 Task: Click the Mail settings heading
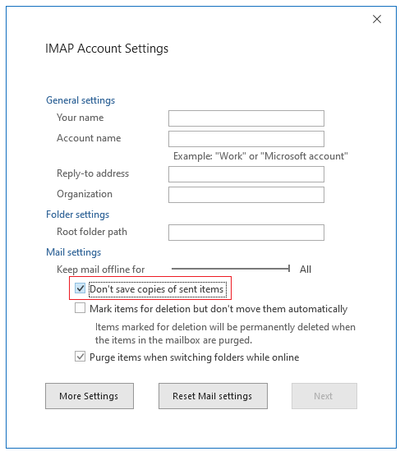[73, 252]
